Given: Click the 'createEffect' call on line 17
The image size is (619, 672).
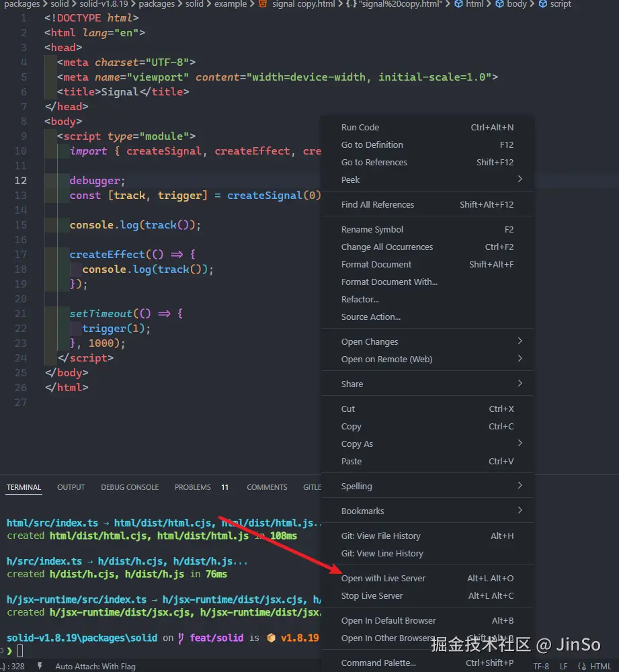Looking at the screenshot, I should (107, 255).
